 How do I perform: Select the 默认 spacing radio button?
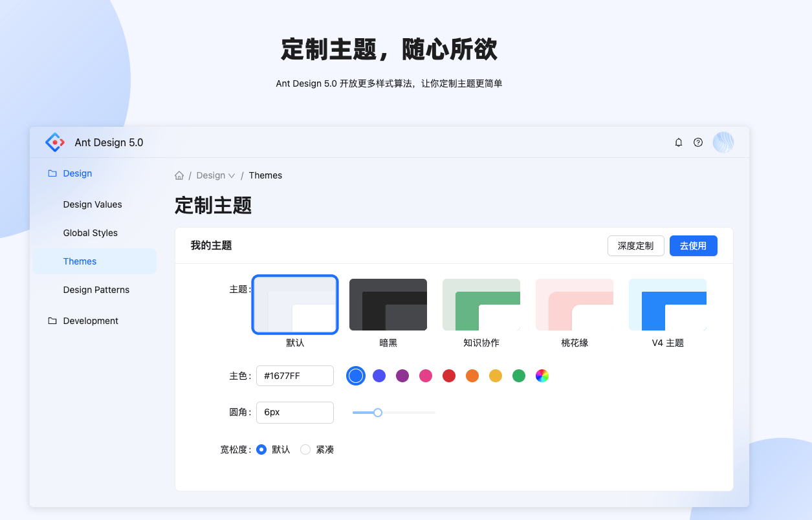[x=261, y=450]
